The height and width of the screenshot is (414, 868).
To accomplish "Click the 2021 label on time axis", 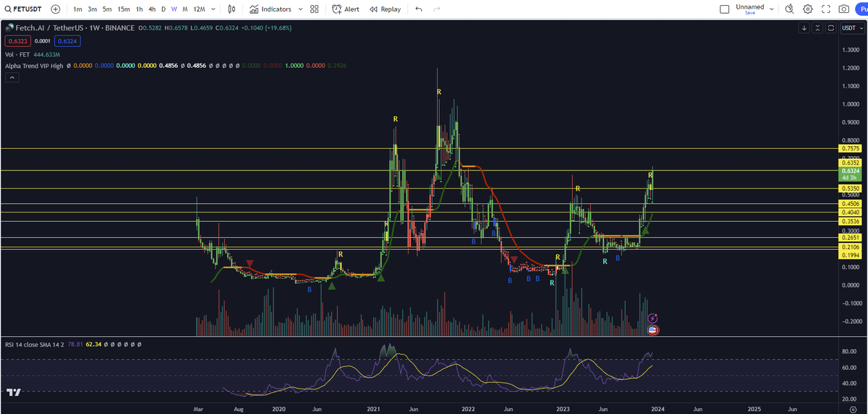I will point(373,408).
